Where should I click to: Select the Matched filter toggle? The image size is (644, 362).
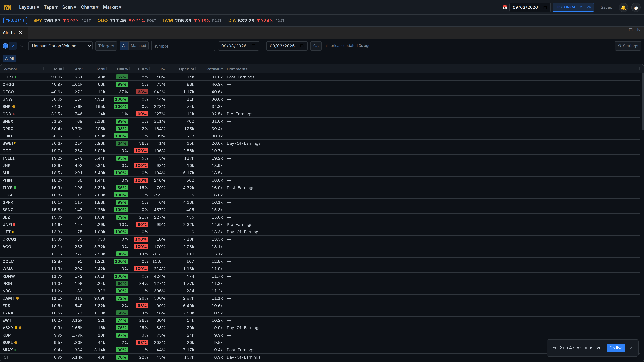(138, 46)
